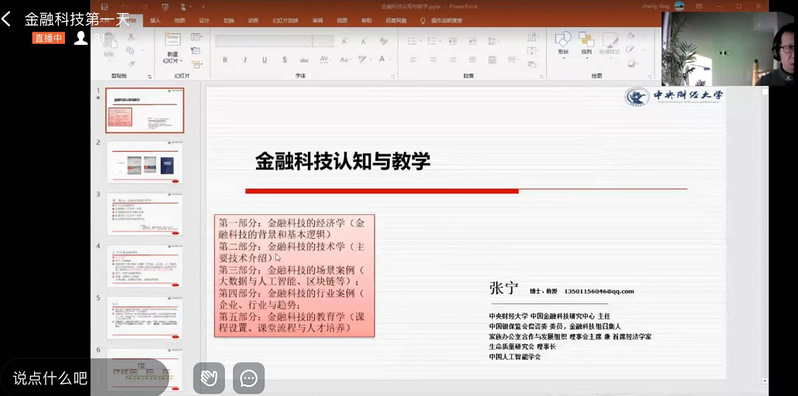The height and width of the screenshot is (396, 798).
Task: Expand the 字体 font dialog launcher
Action: point(393,76)
